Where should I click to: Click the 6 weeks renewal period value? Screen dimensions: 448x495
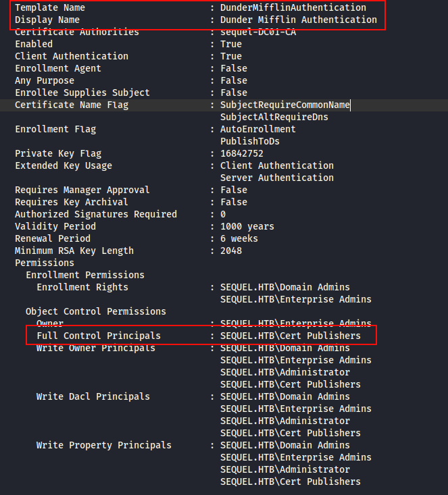click(239, 238)
